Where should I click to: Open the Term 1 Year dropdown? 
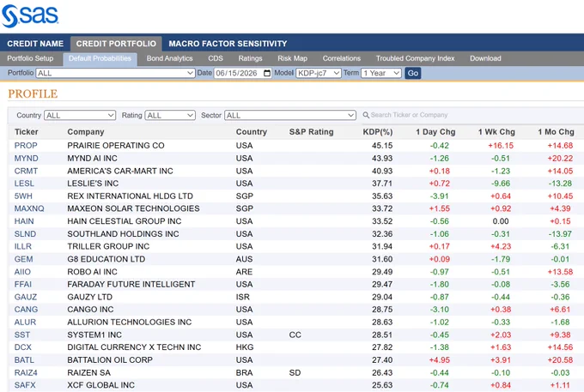point(381,73)
